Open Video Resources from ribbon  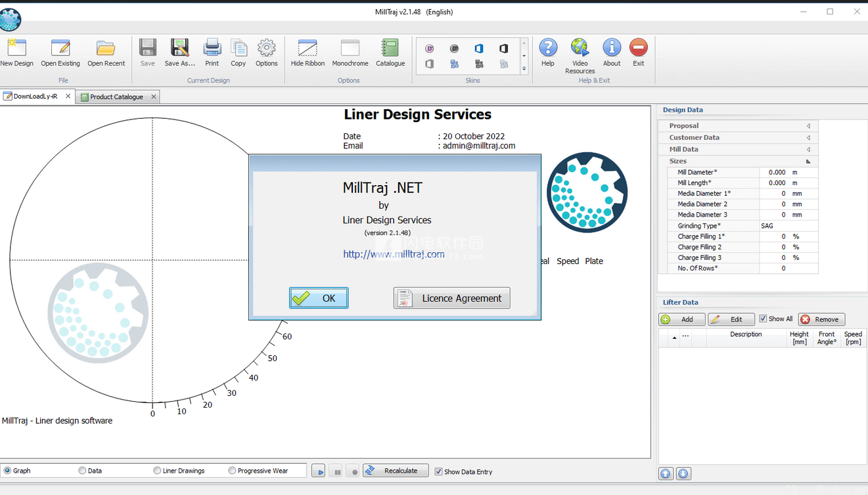580,49
